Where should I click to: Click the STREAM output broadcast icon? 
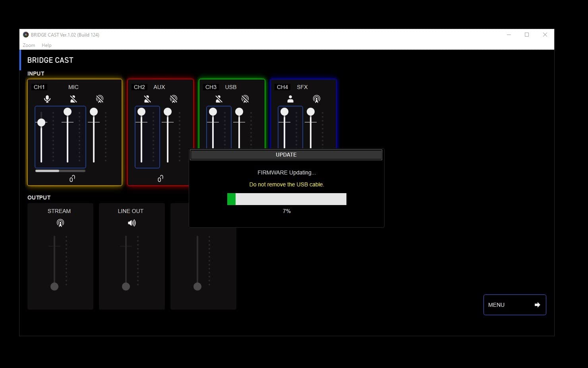[60, 223]
